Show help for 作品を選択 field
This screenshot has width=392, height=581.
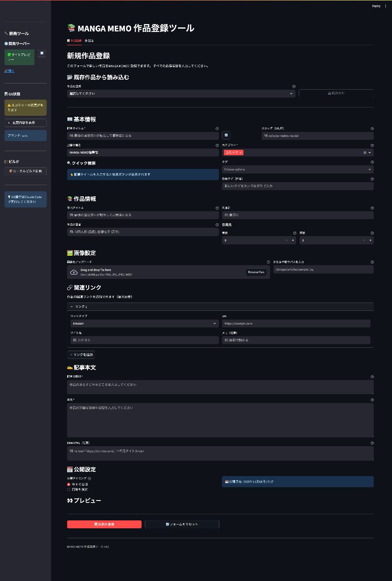click(x=294, y=86)
